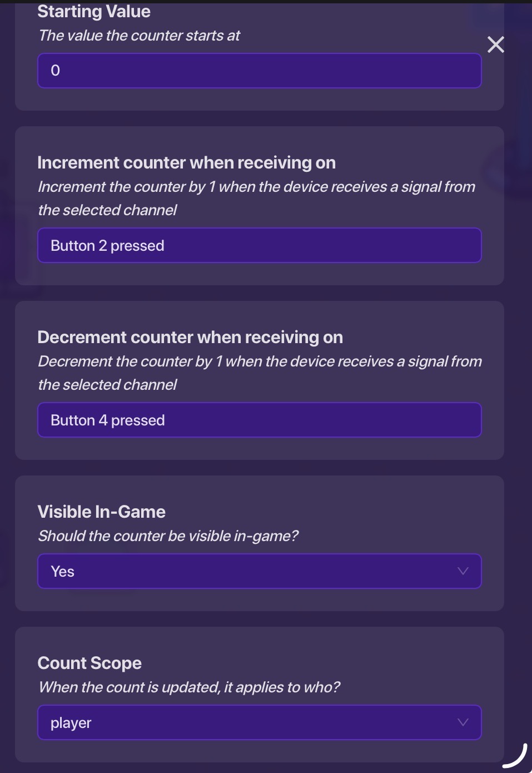
Task: Click the Decrement channel field 'Button 4 pressed'
Action: (259, 420)
